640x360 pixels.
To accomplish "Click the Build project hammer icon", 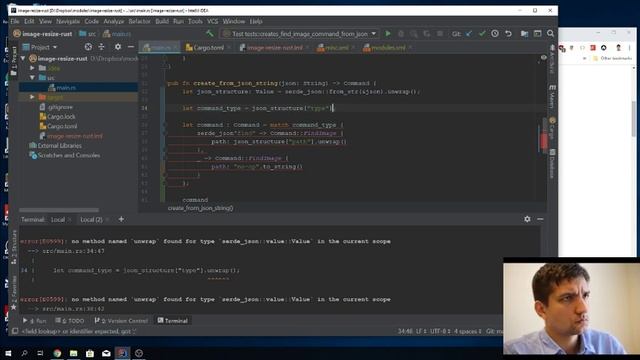I will [x=209, y=33].
